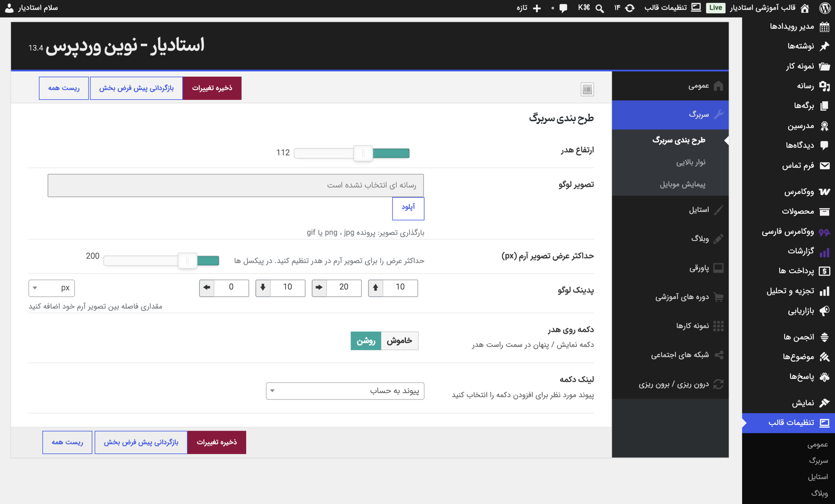Open the دوره های آموزشی cart section
This screenshot has height=504, width=835.
[x=670, y=297]
